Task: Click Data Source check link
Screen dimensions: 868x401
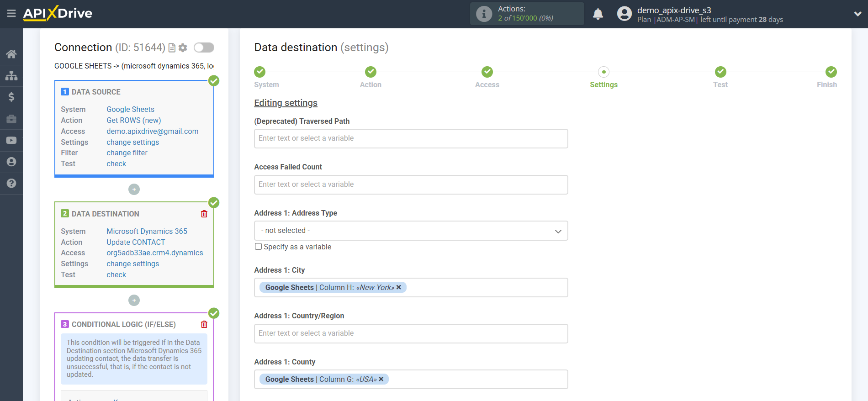Action: pyautogui.click(x=116, y=164)
